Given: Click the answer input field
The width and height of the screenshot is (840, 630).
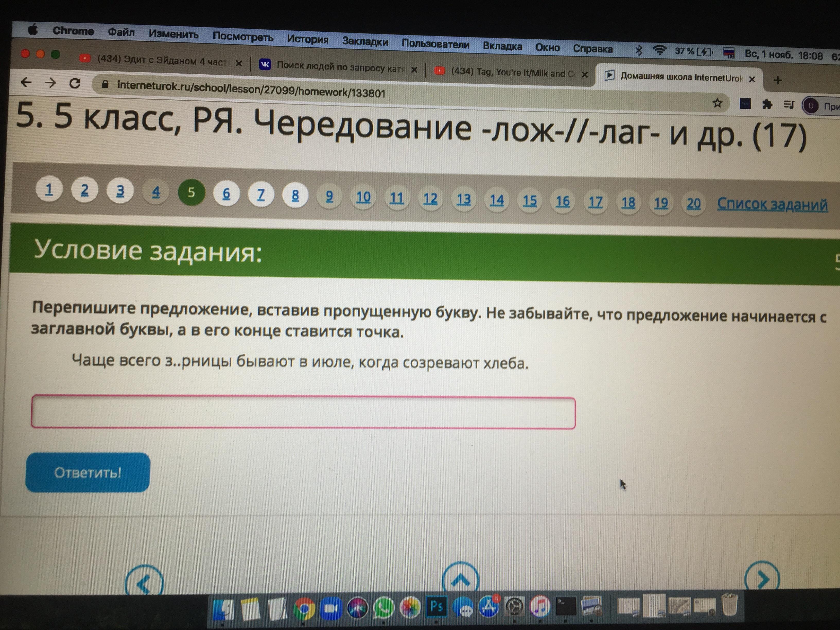Looking at the screenshot, I should (x=303, y=412).
